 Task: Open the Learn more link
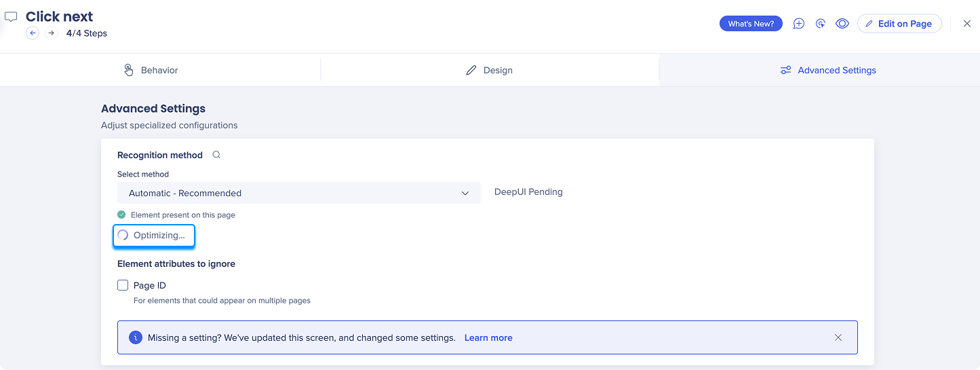pyautogui.click(x=488, y=337)
